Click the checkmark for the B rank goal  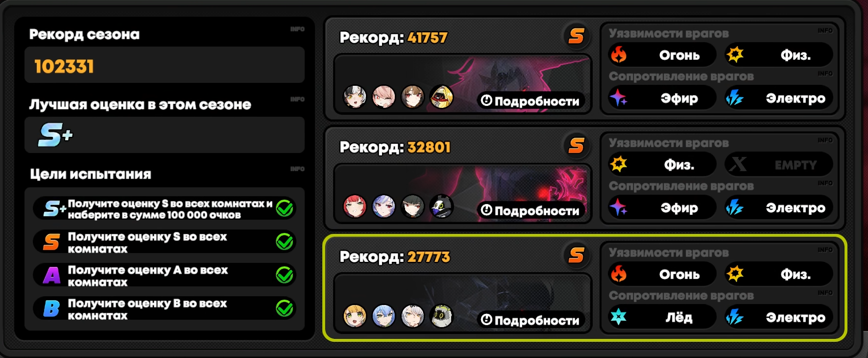point(285,308)
